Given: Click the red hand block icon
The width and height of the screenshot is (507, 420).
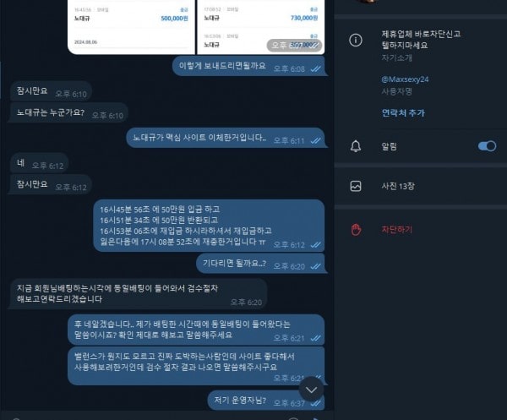Looking at the screenshot, I should coord(356,230).
